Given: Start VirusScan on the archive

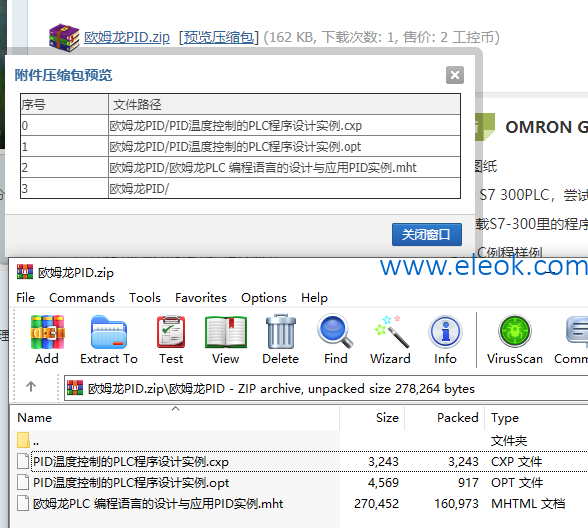Looking at the screenshot, I should tap(515, 332).
